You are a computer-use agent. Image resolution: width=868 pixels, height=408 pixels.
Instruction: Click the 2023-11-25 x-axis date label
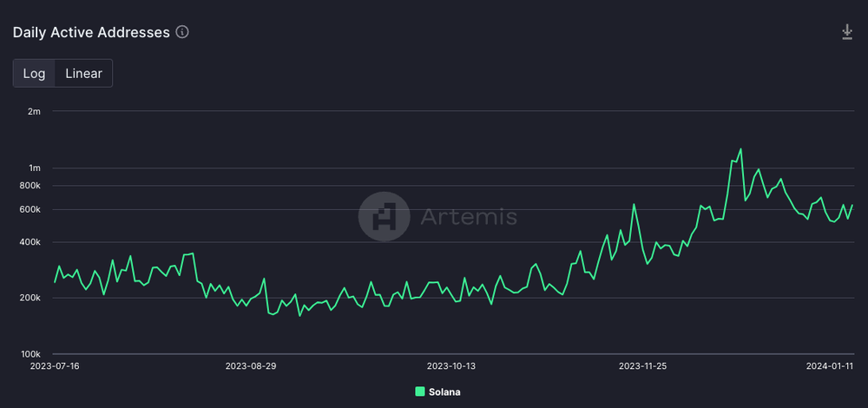pos(644,366)
